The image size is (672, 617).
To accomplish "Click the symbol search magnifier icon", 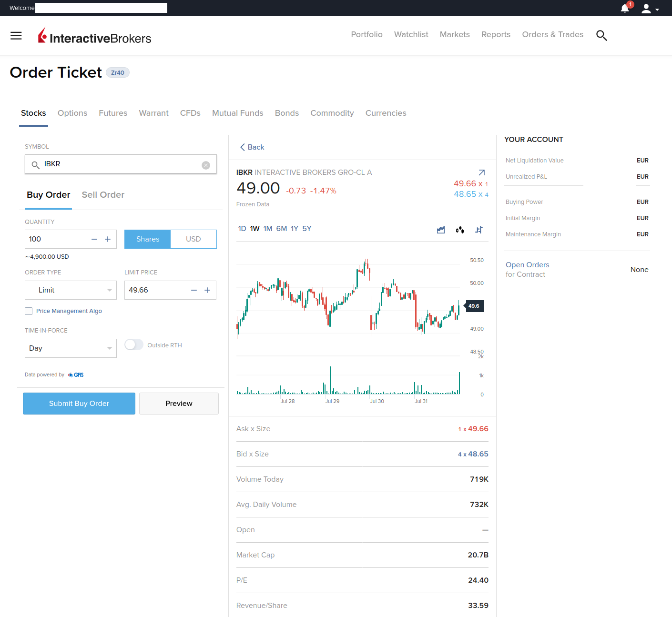I will (x=35, y=165).
